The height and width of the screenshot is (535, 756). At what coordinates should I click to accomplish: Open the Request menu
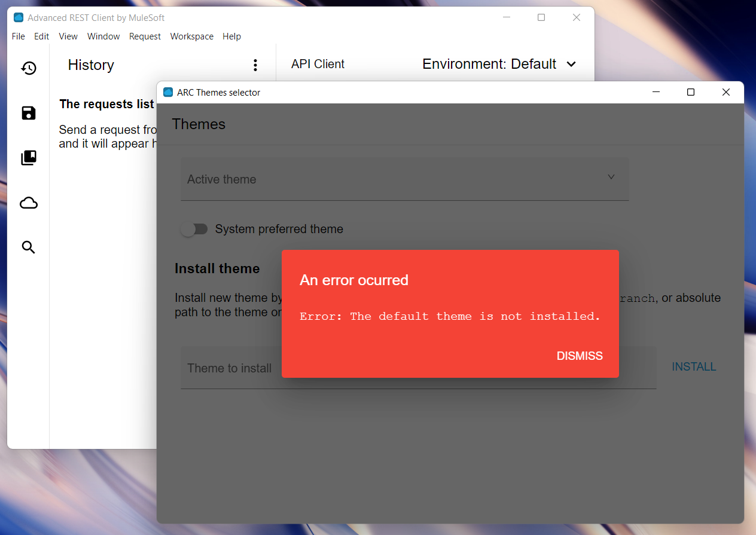click(145, 36)
